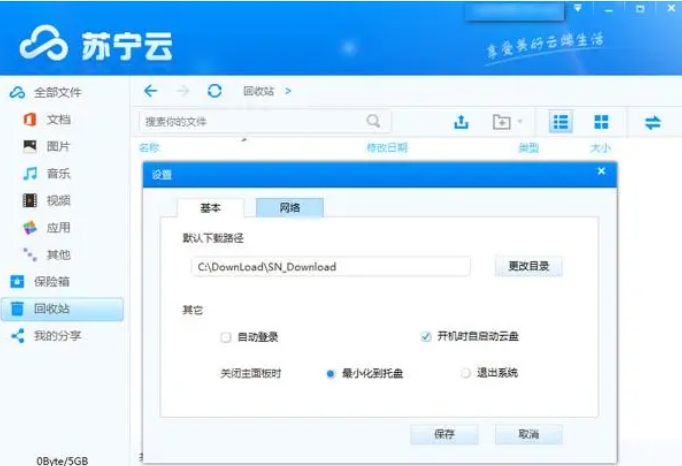Image resolution: width=682 pixels, height=466 pixels.
Task: Close the 设置 dialog
Action: click(602, 171)
